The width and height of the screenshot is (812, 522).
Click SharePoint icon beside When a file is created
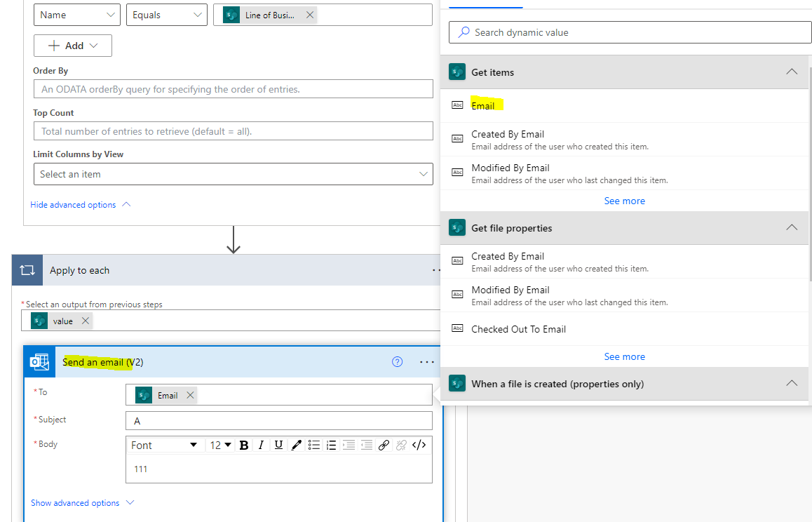pyautogui.click(x=457, y=384)
